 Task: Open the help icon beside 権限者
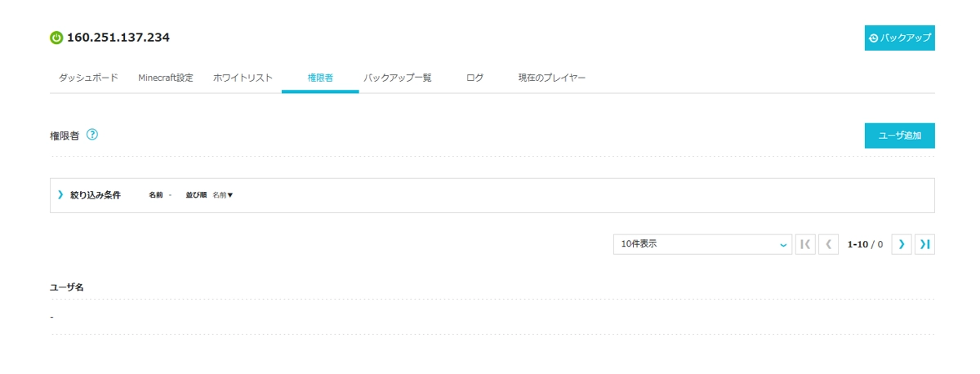click(x=92, y=135)
